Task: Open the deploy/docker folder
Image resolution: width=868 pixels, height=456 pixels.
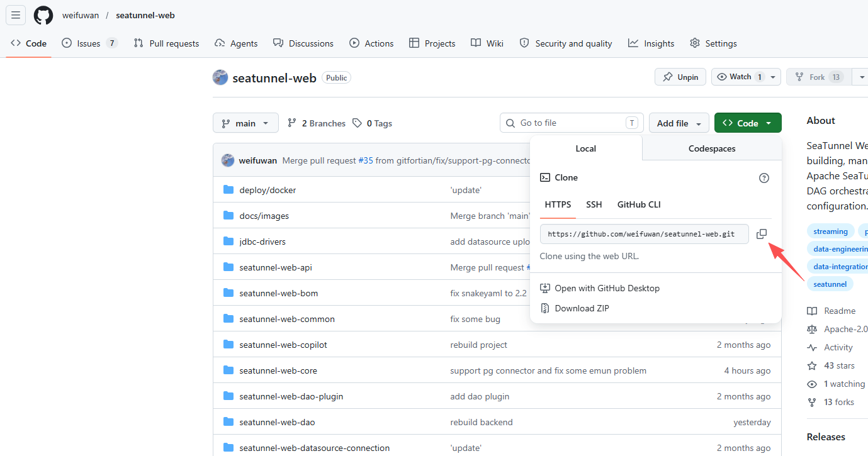Action: [x=268, y=190]
